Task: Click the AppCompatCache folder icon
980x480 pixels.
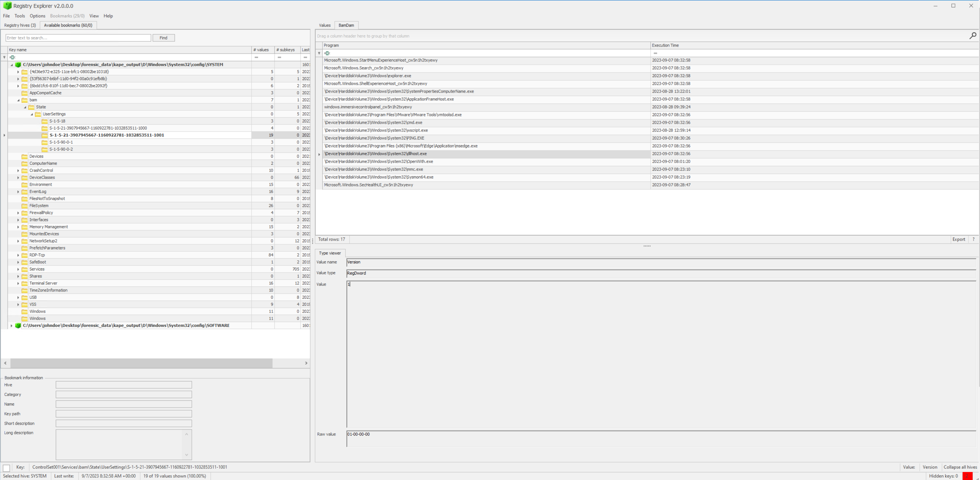Action: pyautogui.click(x=25, y=93)
